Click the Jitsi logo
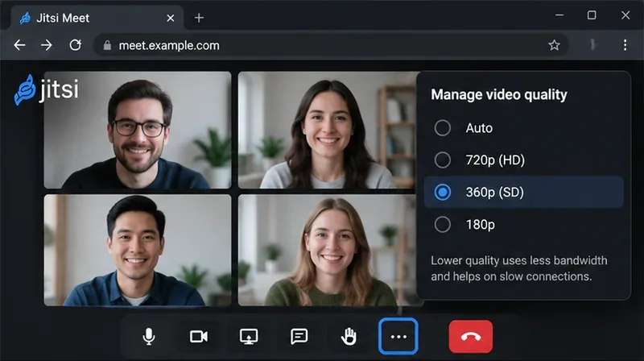This screenshot has width=644, height=361. click(x=46, y=89)
